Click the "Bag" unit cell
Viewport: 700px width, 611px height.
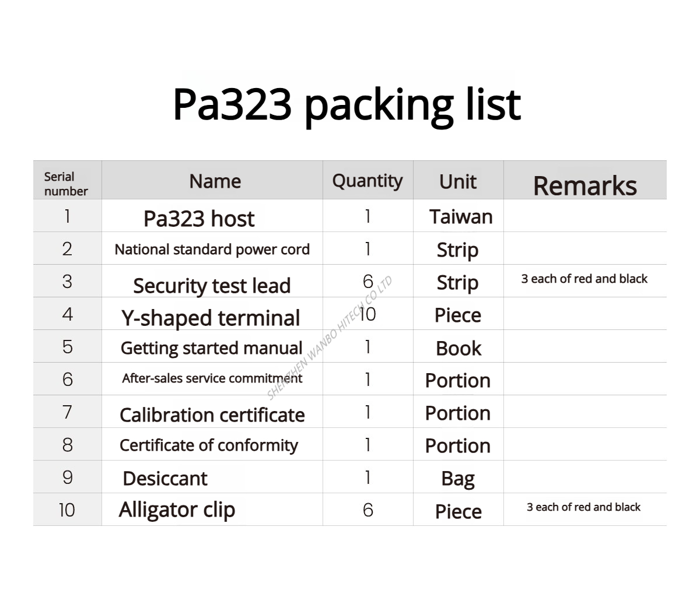click(x=458, y=479)
